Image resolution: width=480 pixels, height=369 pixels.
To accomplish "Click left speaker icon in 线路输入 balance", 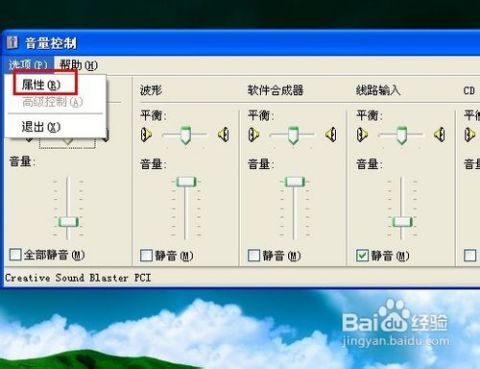I will coord(363,134).
